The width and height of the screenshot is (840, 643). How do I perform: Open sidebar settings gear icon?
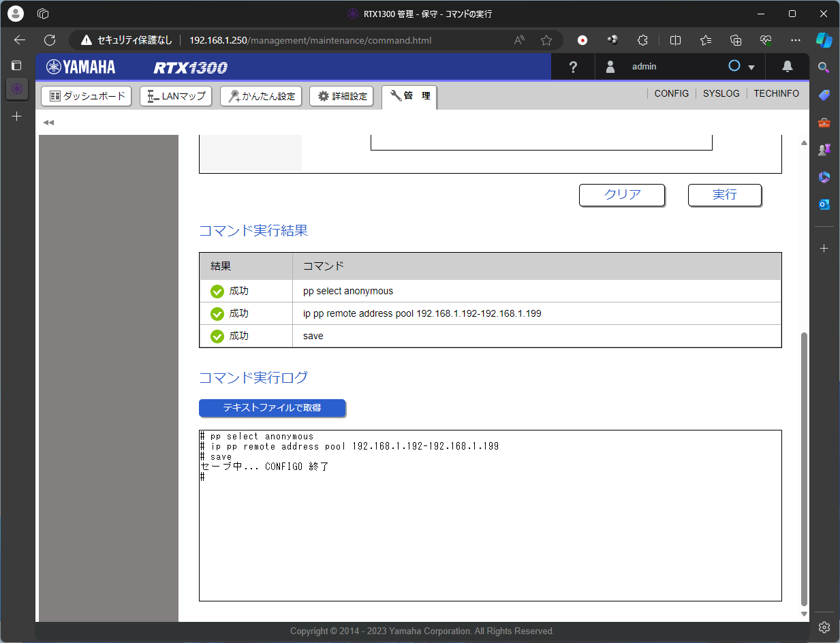pyautogui.click(x=824, y=627)
